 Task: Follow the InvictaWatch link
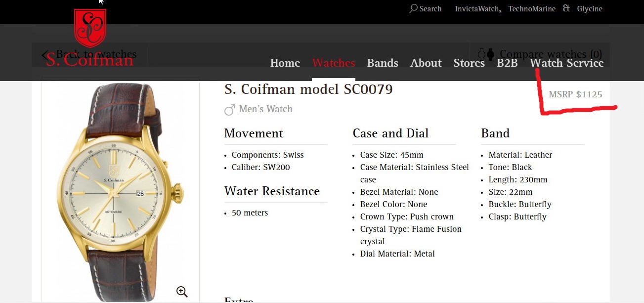point(478,9)
